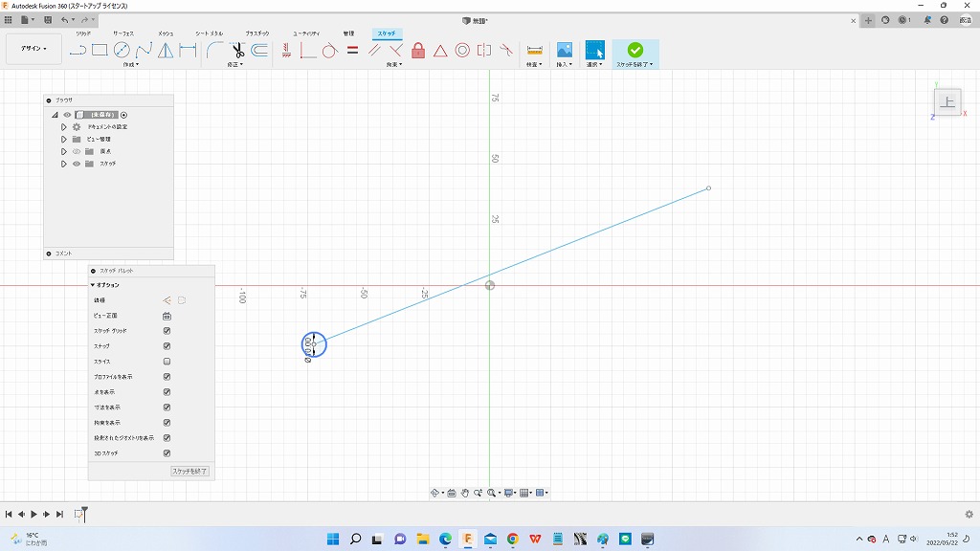Select the Fillet tool
This screenshot has width=980, height=551.
pos(215,50)
